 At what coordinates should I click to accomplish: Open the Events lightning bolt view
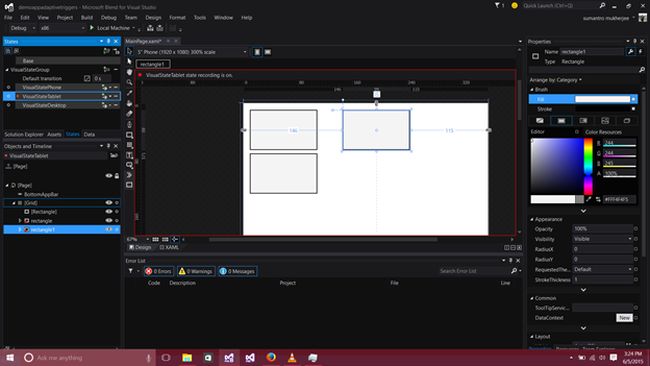click(x=640, y=51)
